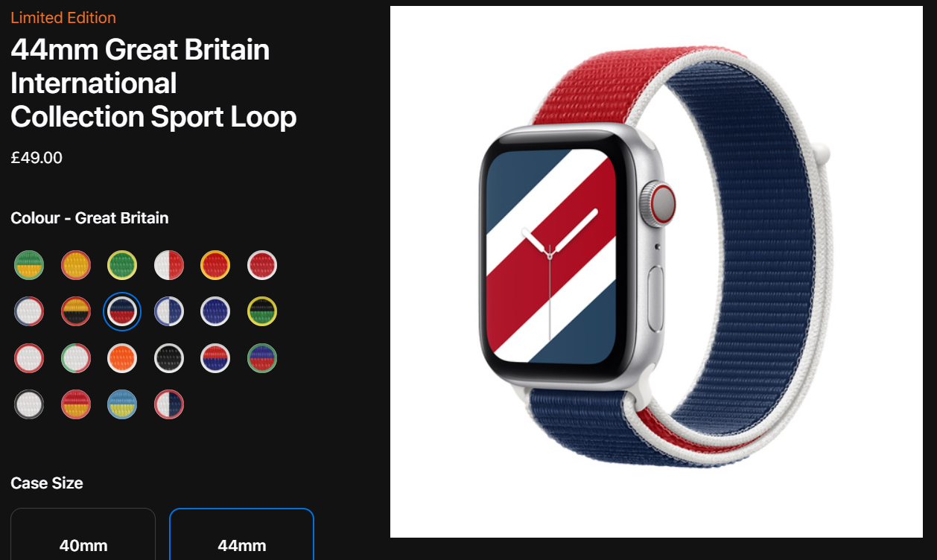Screen dimensions: 937x560
Task: Click the selected navy and red Great Britain swatch
Action: click(x=122, y=311)
